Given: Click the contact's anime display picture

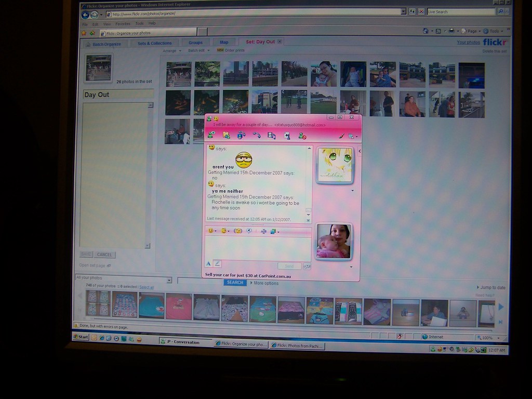Looking at the screenshot, I should pos(335,165).
